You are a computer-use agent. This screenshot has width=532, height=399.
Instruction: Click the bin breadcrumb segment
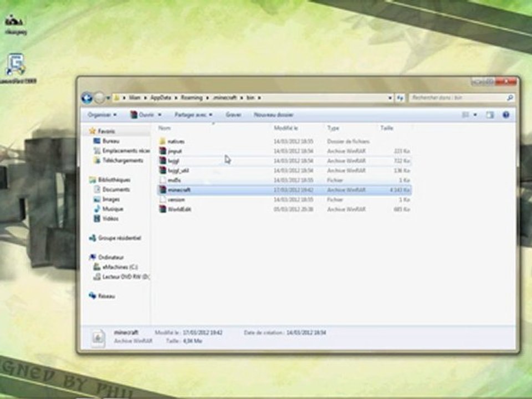tap(250, 98)
